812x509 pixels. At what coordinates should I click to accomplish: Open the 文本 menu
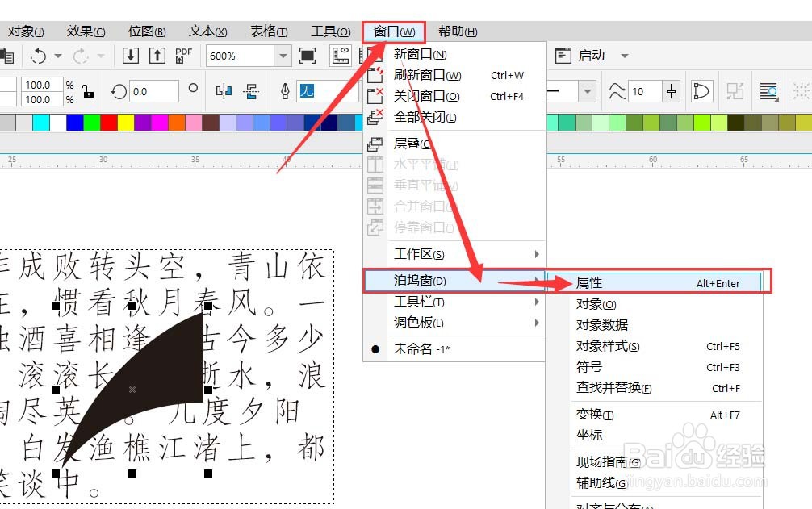[207, 31]
